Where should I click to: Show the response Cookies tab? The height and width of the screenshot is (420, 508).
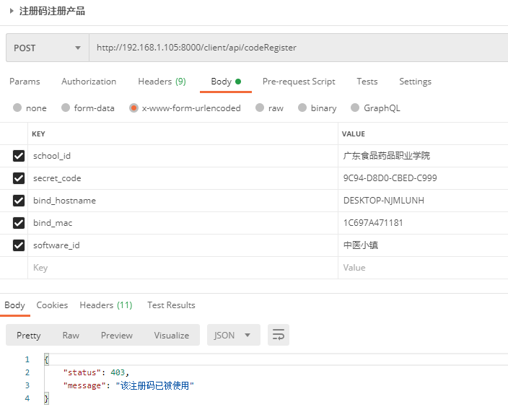pos(52,305)
